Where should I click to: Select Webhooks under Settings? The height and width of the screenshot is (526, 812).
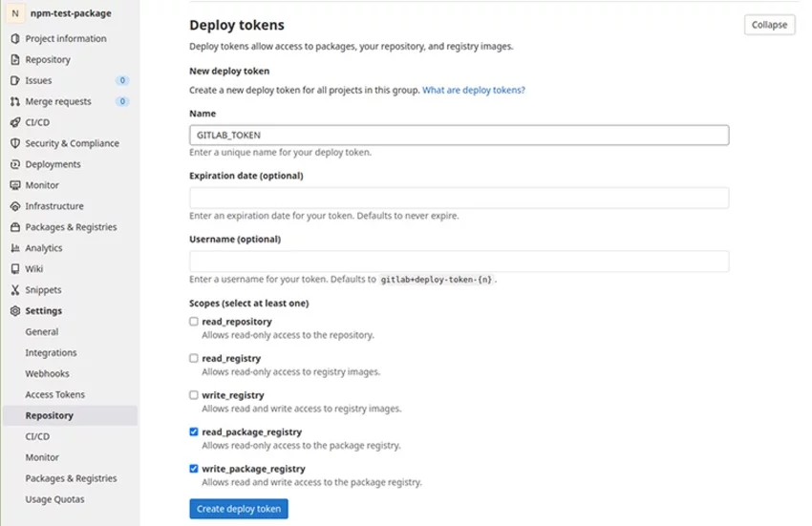point(47,373)
